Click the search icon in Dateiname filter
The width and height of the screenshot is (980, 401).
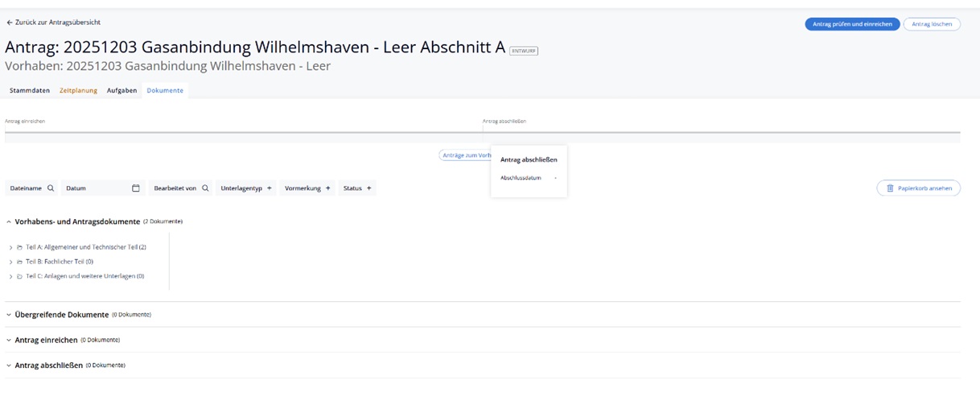51,188
